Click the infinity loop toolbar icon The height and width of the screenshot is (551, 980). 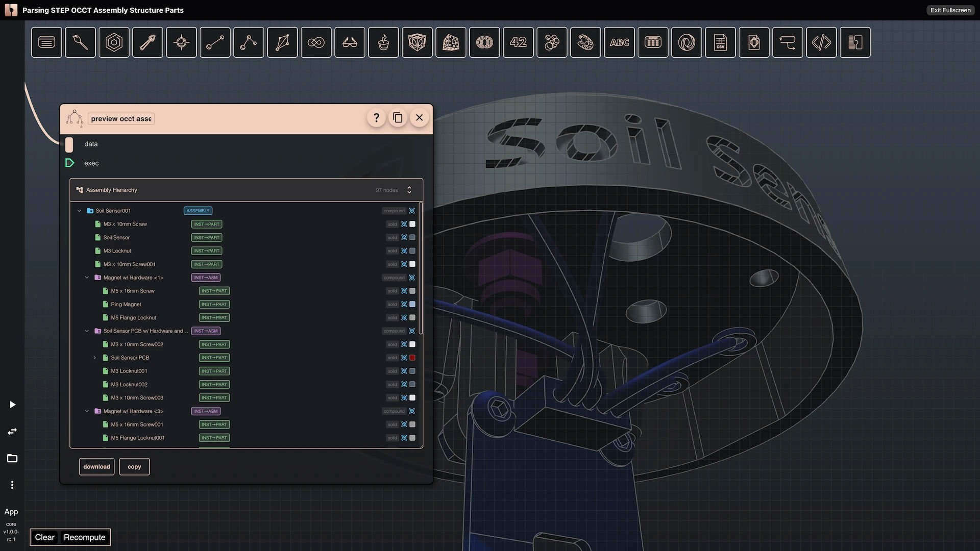(x=316, y=42)
